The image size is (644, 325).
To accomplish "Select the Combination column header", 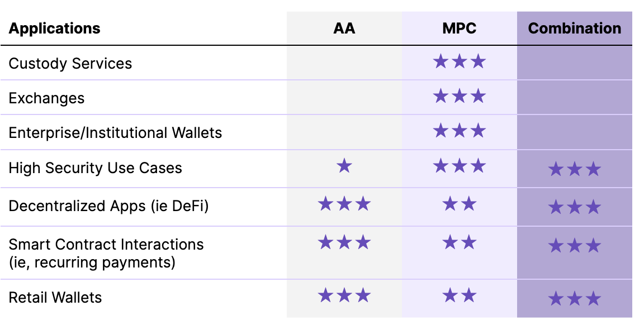I will point(574,28).
